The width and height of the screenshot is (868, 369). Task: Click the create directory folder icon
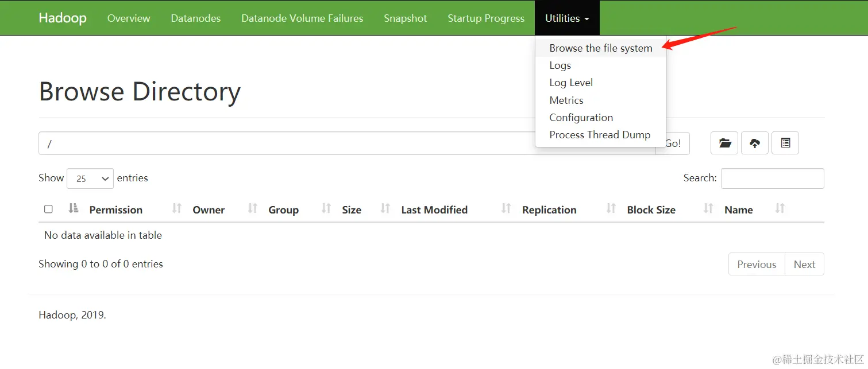(x=724, y=143)
